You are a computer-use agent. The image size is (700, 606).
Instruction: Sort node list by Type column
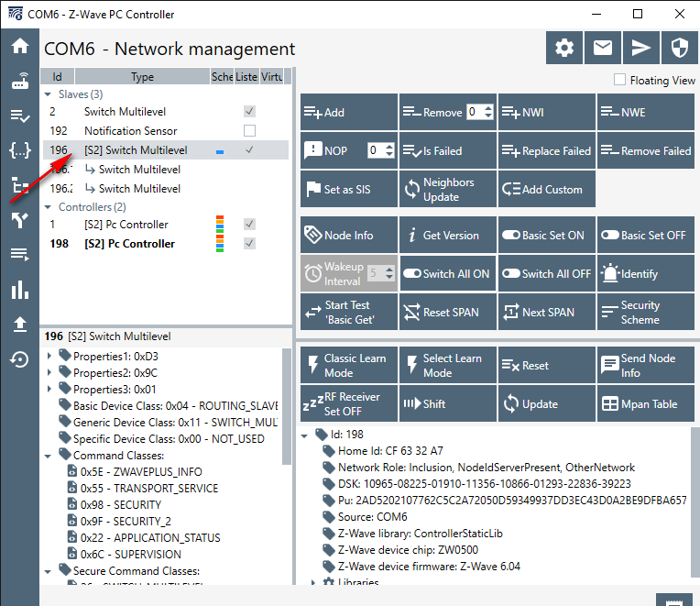click(142, 77)
